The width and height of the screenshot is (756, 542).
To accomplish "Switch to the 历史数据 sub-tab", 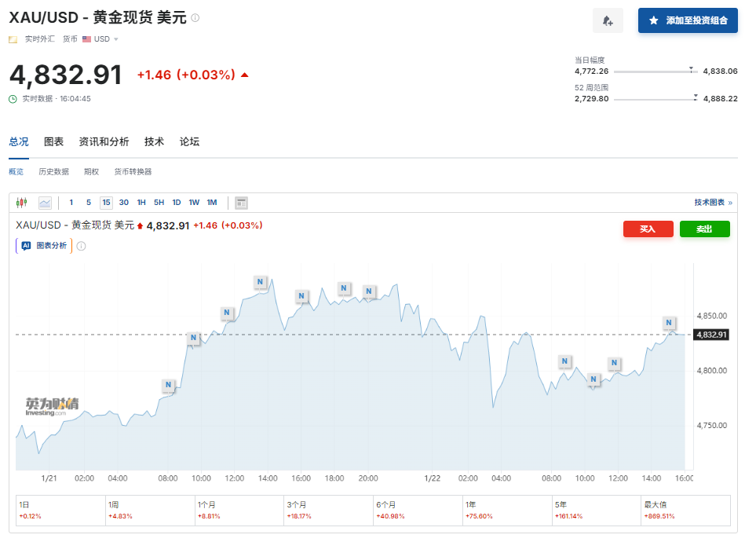I will [x=53, y=172].
